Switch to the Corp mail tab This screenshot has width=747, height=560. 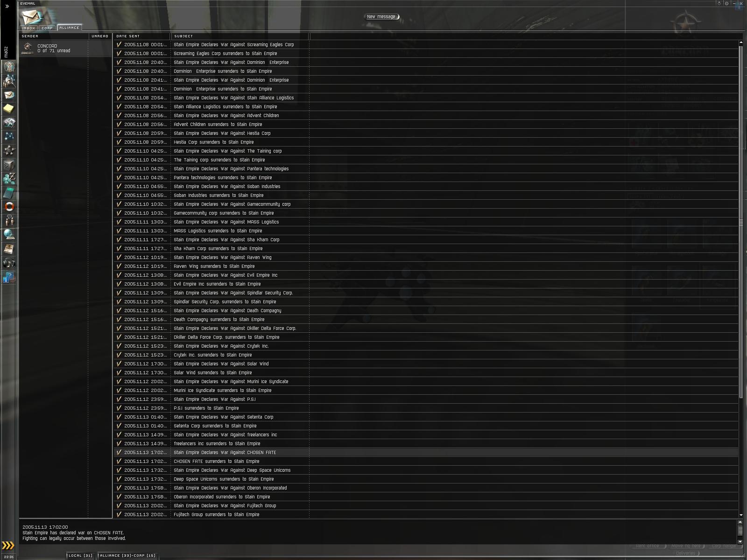pyautogui.click(x=47, y=28)
